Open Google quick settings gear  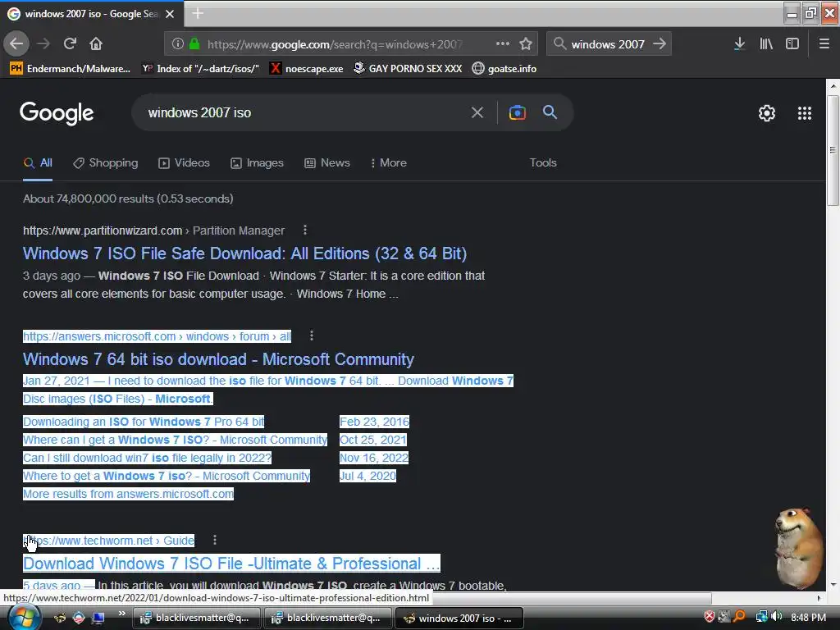[767, 113]
